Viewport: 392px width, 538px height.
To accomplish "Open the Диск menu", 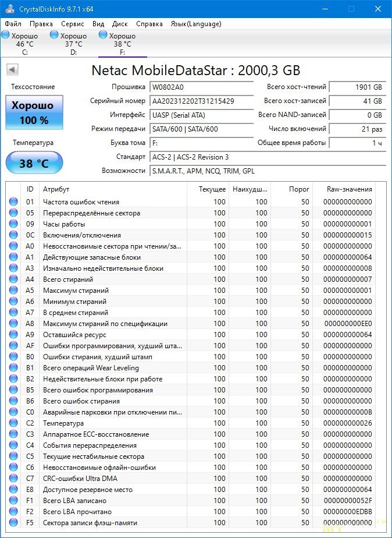I will [120, 24].
